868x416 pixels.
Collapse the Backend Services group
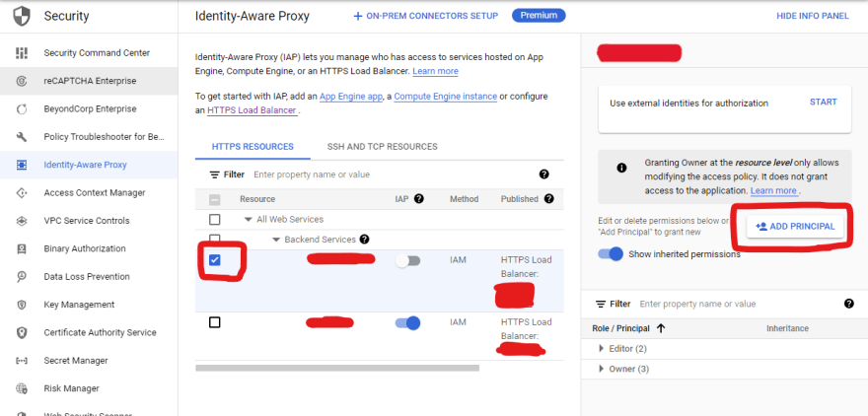(276, 240)
